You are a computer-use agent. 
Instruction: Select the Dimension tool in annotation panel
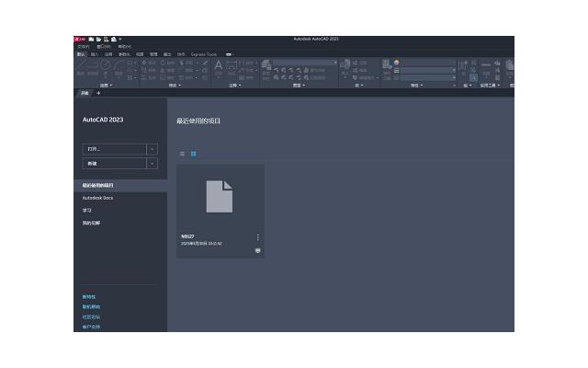click(x=232, y=67)
